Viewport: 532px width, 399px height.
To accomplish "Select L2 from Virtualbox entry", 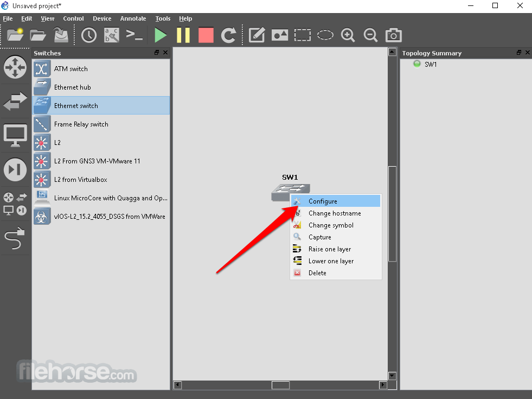I will [x=101, y=180].
